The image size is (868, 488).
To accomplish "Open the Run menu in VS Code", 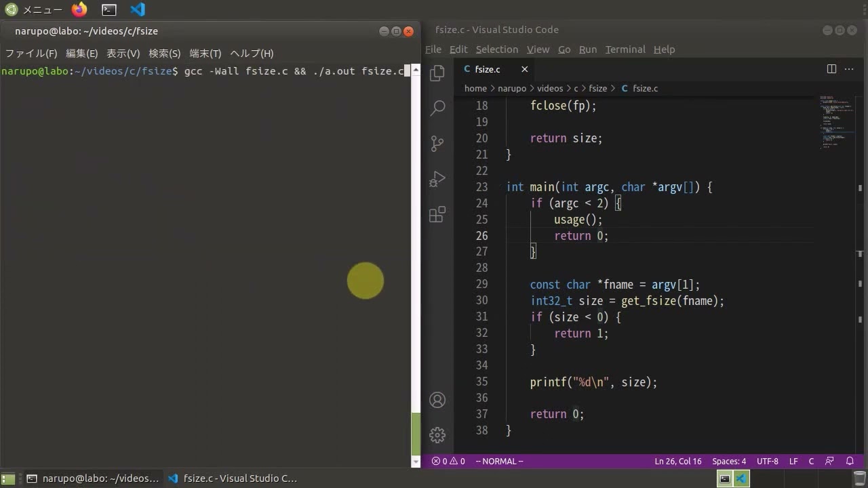I will tap(588, 49).
